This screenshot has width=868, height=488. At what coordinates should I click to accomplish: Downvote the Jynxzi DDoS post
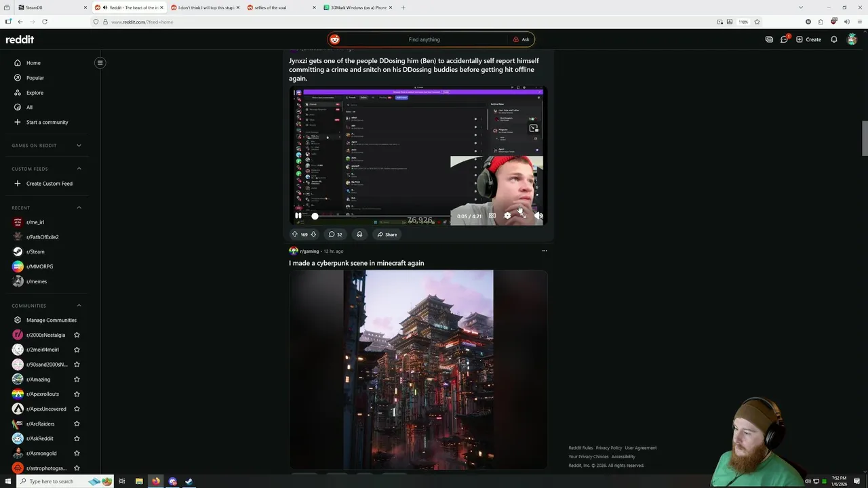click(313, 234)
